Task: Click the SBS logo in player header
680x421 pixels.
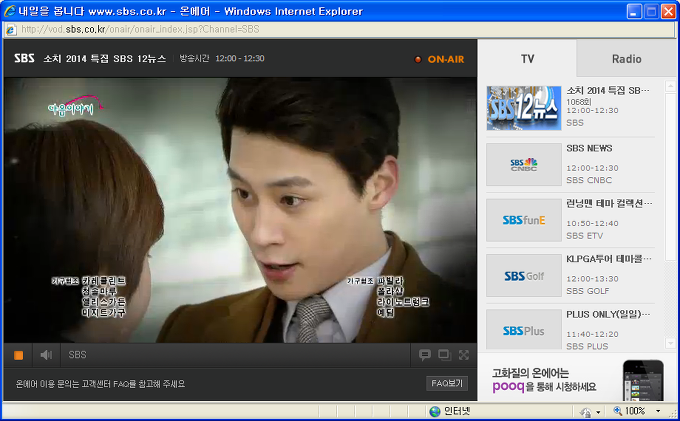Action: 24,58
